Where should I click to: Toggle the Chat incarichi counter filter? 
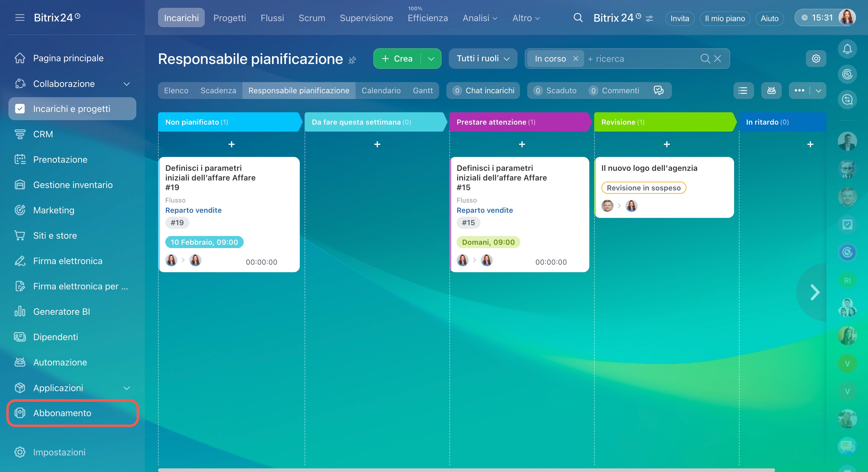pos(483,90)
